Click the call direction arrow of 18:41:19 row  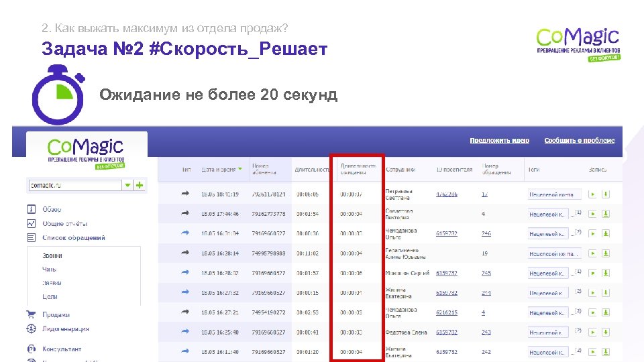(185, 193)
